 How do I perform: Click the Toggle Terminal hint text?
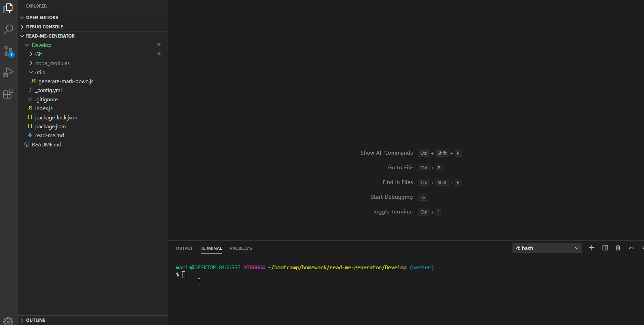coord(392,212)
